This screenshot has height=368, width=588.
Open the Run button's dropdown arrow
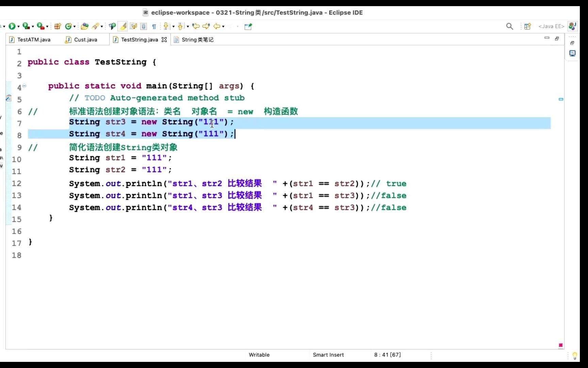18,27
